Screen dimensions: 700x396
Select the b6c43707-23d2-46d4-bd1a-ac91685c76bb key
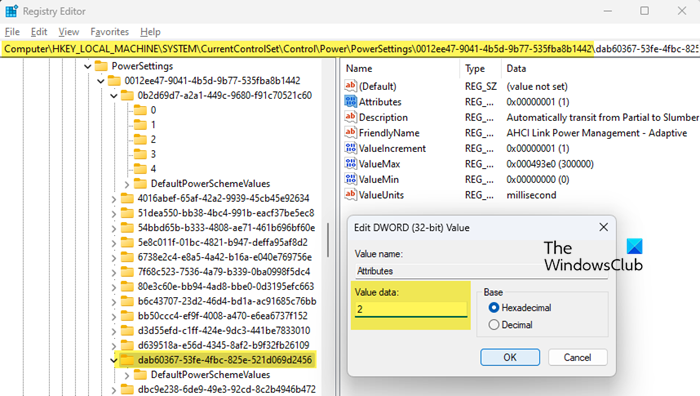pos(227,301)
